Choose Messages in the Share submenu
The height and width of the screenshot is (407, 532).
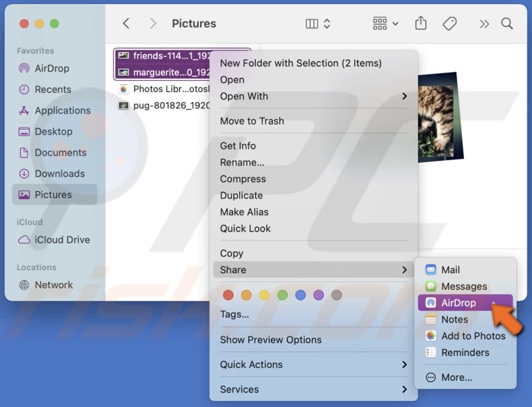point(463,287)
